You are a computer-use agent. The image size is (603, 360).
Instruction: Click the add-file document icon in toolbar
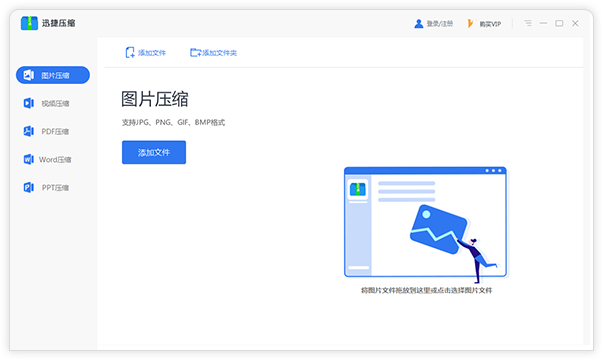tap(130, 53)
